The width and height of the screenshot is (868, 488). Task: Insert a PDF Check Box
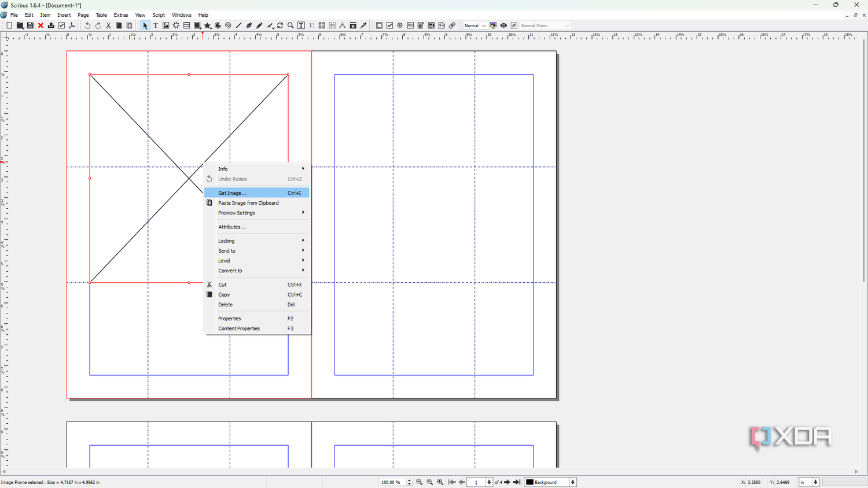390,25
